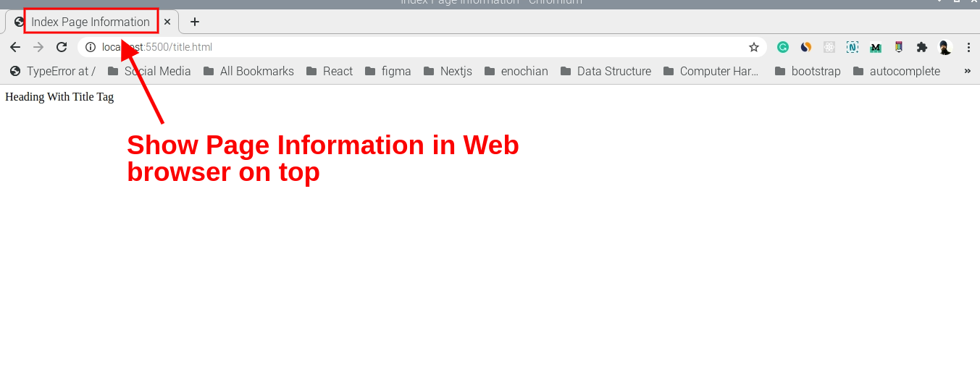
Task: Open a new tab with plus button
Action: [194, 22]
